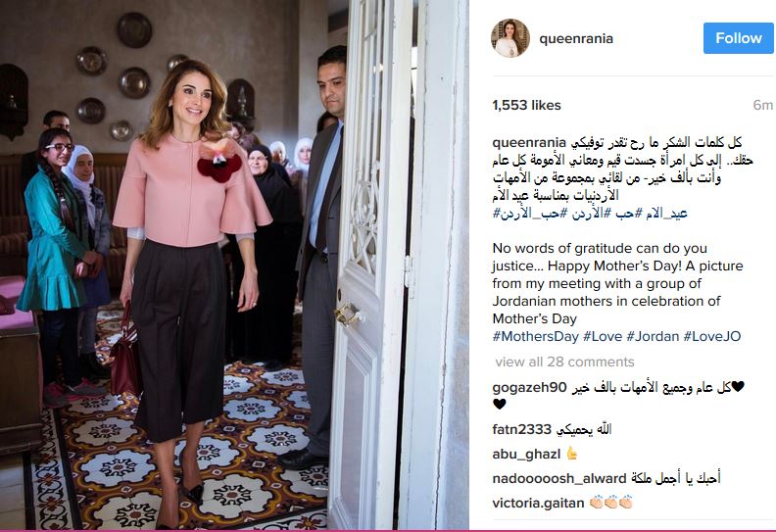Viewport: 776px width, 532px height.
Task: Click the main post photo
Action: (234, 265)
